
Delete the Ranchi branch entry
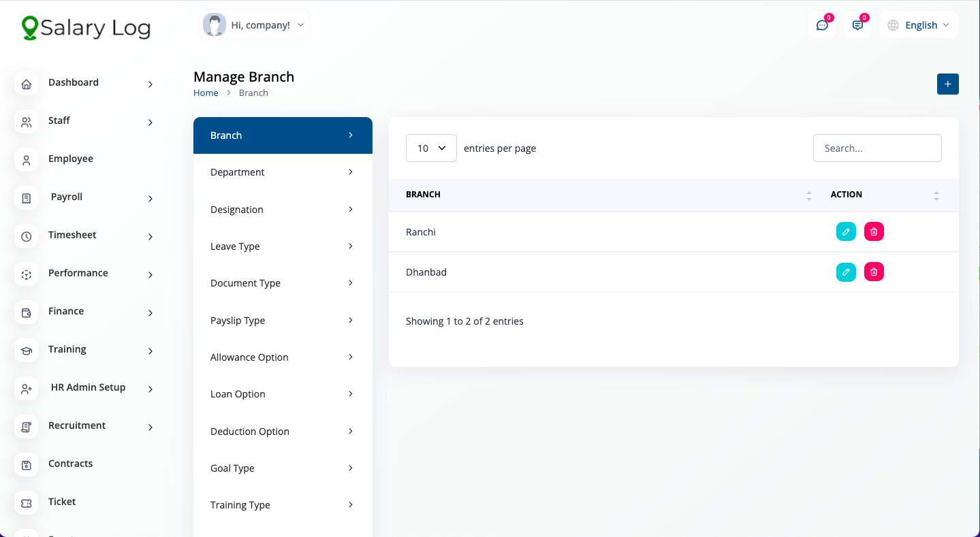tap(874, 231)
